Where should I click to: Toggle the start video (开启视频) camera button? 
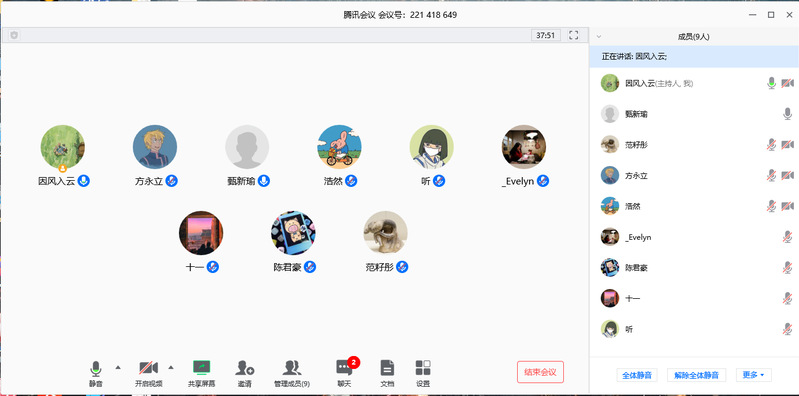149,374
